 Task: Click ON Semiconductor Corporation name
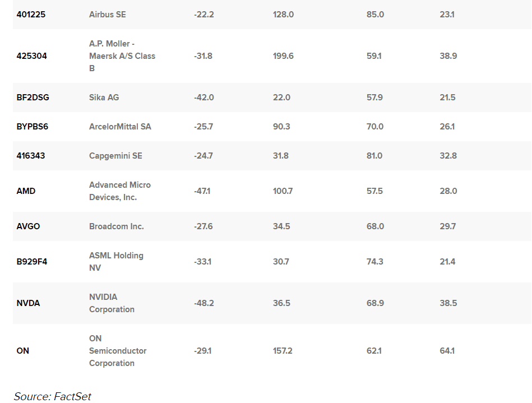click(x=117, y=351)
